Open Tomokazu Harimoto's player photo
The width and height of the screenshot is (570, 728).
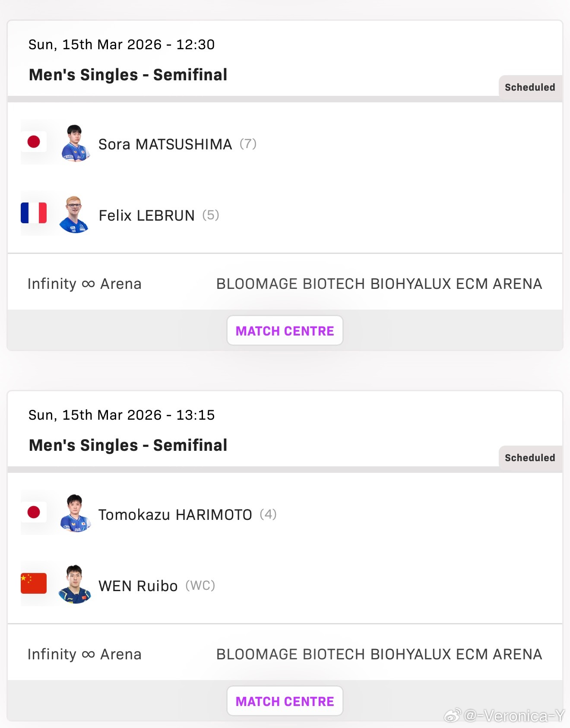click(x=75, y=513)
